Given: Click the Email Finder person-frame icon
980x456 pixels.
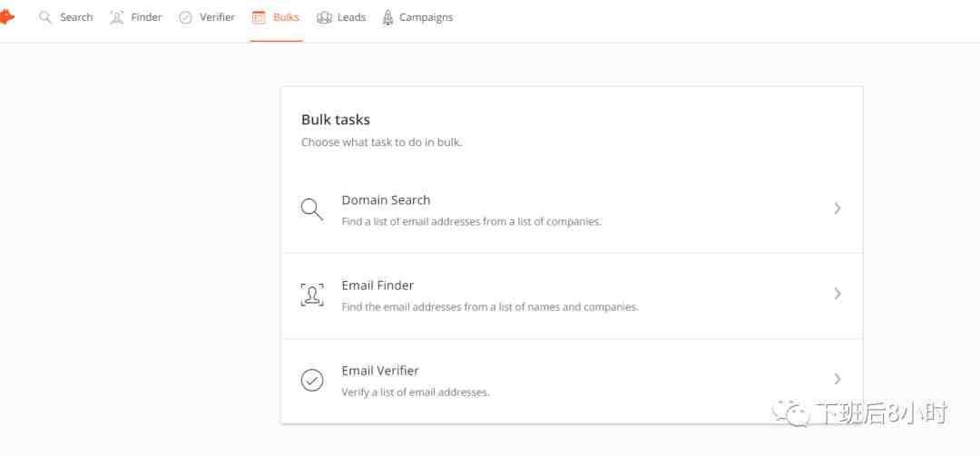Looking at the screenshot, I should pos(312,295).
